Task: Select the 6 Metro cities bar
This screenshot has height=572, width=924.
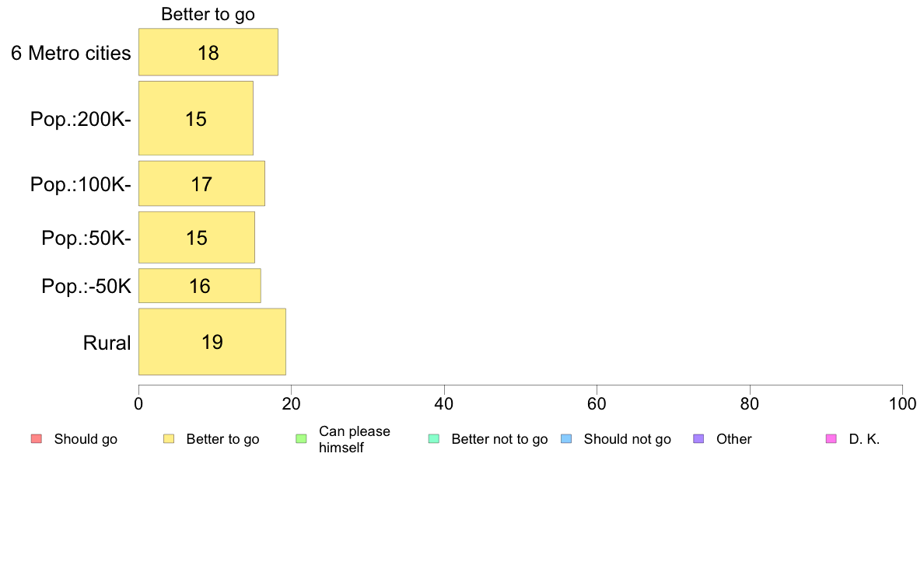Action: (208, 52)
